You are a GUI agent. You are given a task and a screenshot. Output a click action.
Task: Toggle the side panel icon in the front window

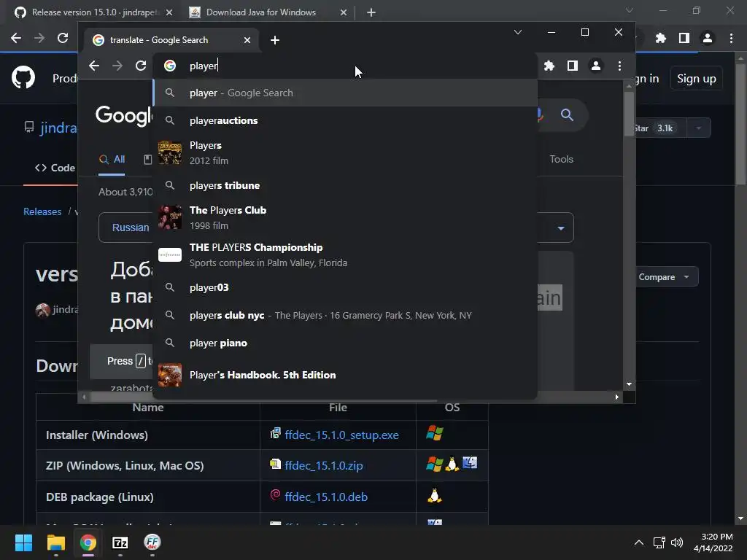click(573, 66)
